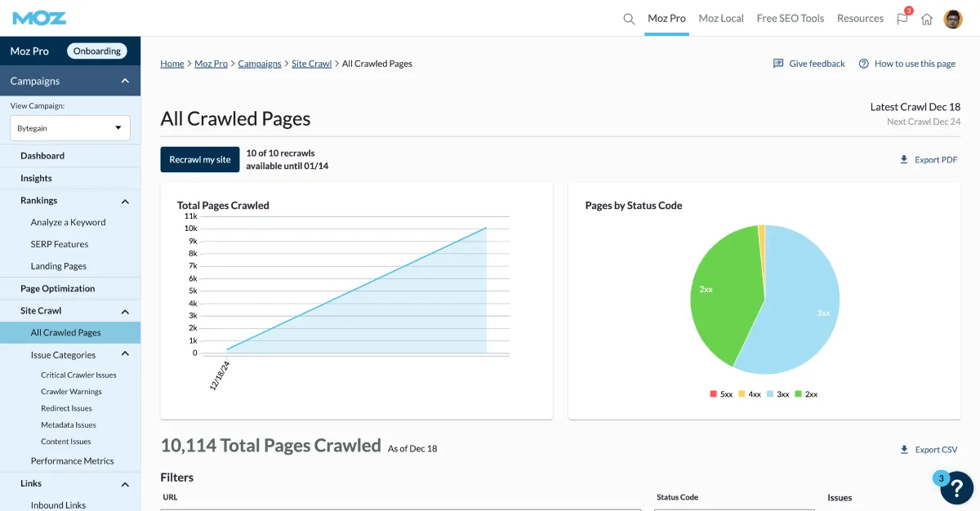Toggle the 4xx series in the pie legend

(x=748, y=393)
